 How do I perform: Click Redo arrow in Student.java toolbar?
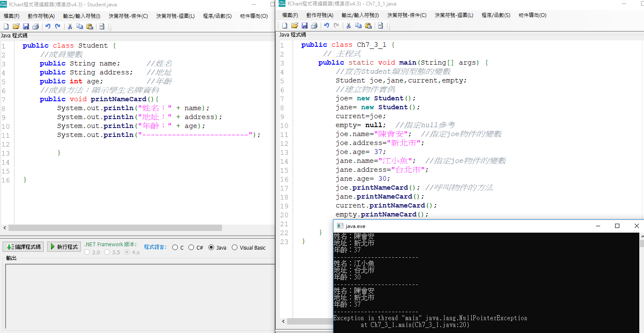point(57,26)
